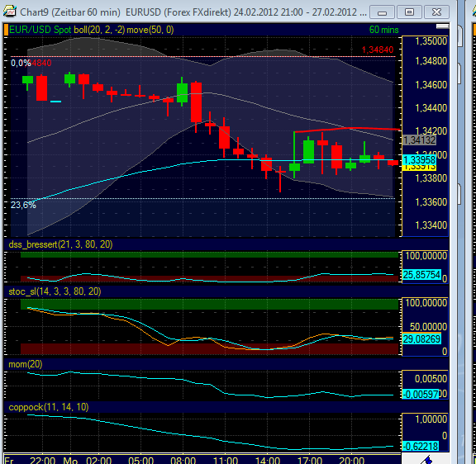Click the small cyan dash under second candle
476x464 pixels.
(55, 102)
